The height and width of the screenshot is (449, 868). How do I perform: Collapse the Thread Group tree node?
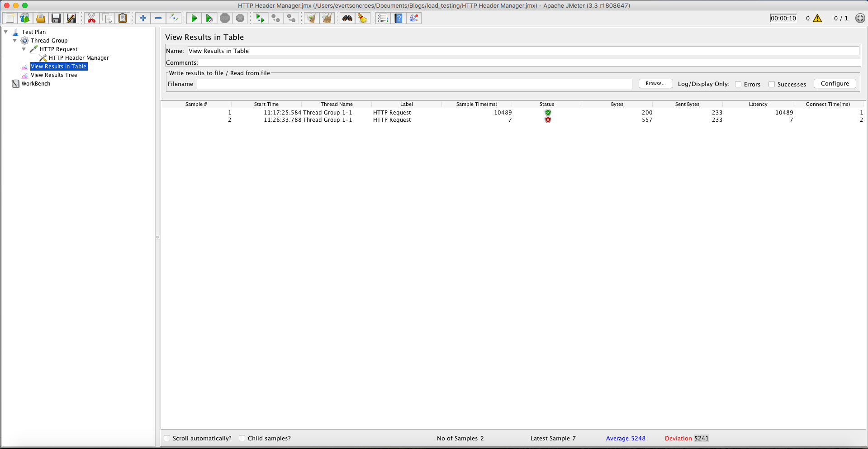15,40
